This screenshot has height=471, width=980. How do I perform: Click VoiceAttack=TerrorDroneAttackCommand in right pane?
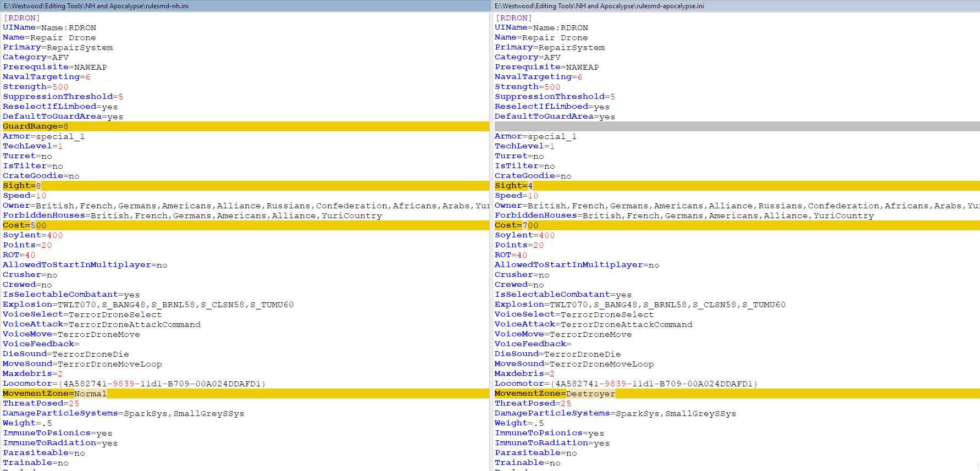click(594, 324)
